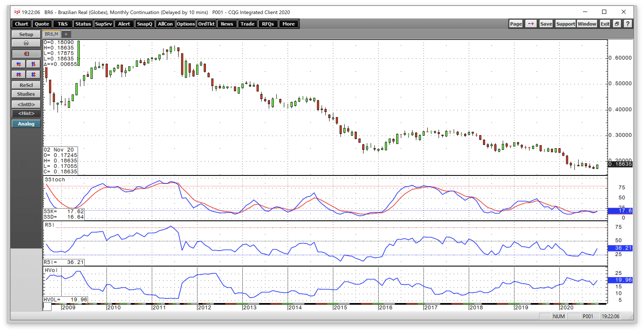Click the P001 page indicator in status bar

(588, 316)
